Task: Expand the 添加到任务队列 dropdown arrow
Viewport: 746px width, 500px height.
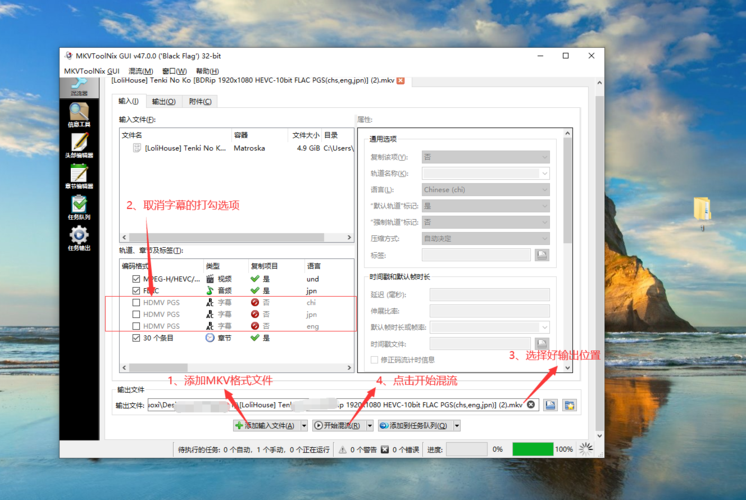Action: [x=457, y=426]
